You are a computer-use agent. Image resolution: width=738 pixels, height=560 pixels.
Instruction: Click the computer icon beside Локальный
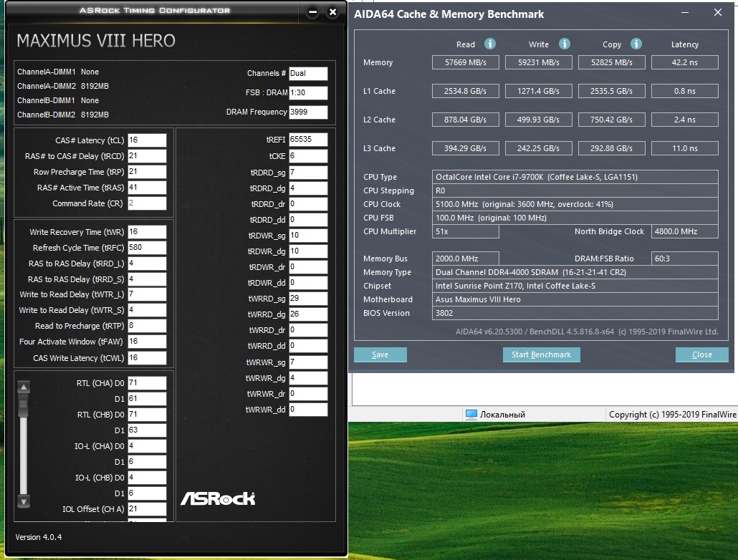471,414
